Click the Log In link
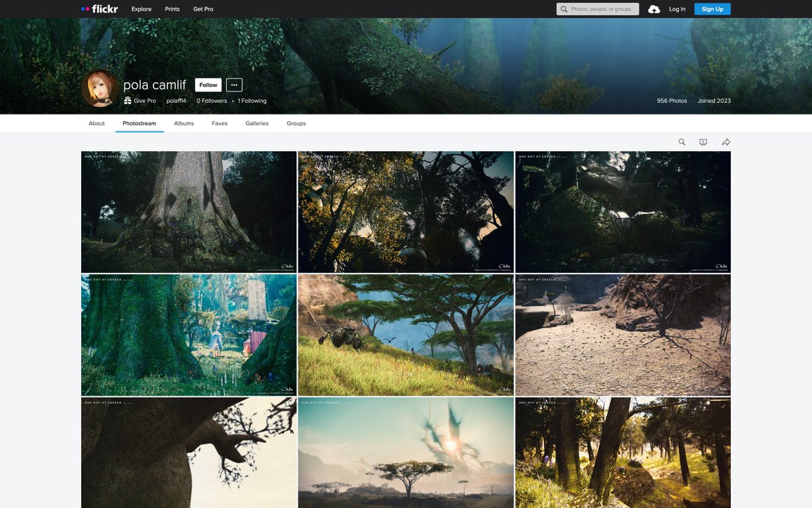The height and width of the screenshot is (508, 812). click(677, 9)
